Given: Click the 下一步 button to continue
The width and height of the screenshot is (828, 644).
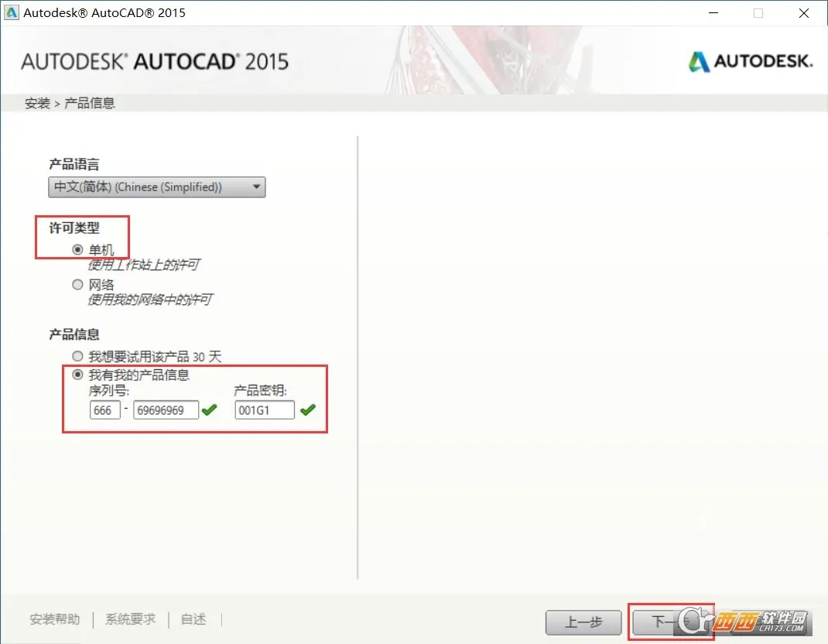Looking at the screenshot, I should [x=670, y=622].
